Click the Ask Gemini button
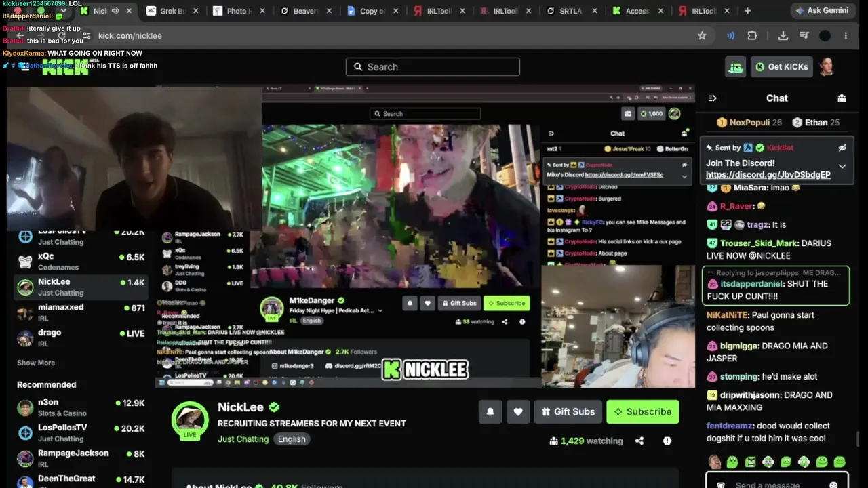The image size is (868, 488). [x=824, y=11]
